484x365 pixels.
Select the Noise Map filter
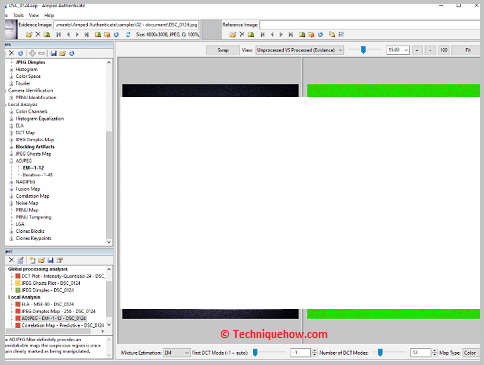(x=27, y=203)
